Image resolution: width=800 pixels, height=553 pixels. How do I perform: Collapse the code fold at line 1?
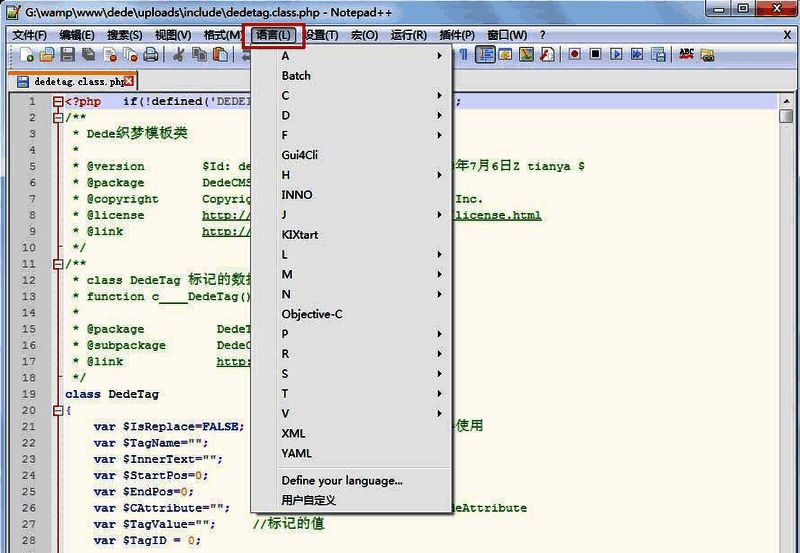coord(58,102)
